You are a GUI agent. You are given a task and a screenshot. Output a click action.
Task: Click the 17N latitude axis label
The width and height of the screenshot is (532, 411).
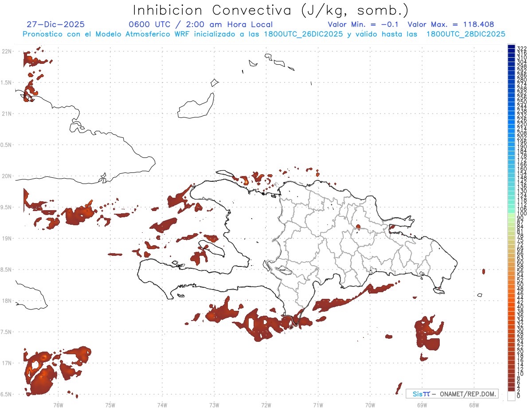point(7,363)
